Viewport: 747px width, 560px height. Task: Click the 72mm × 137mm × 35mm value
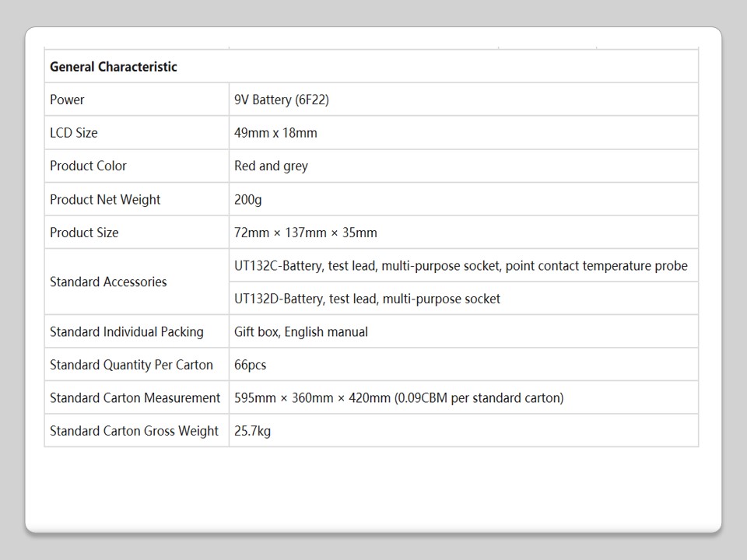point(305,233)
